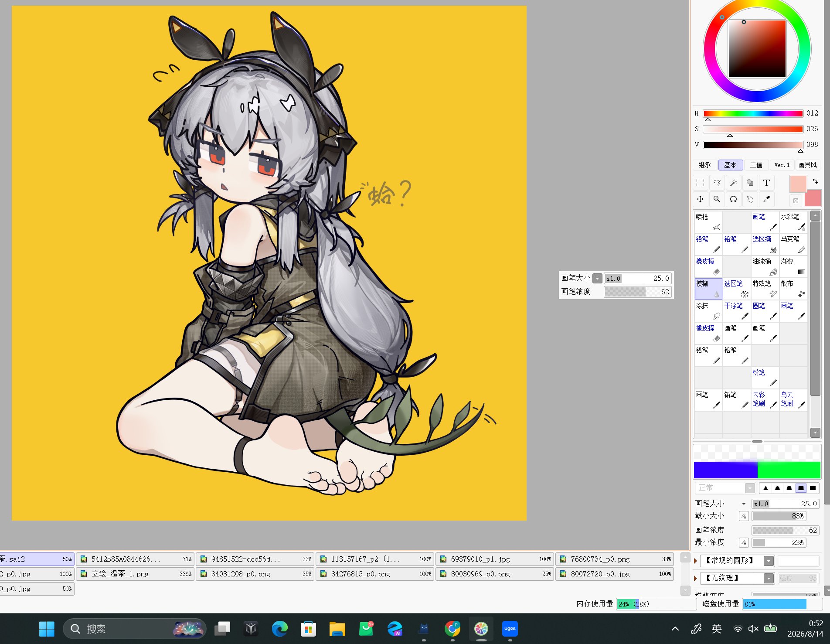Choose the 马克笔 marker tool

[x=793, y=244]
